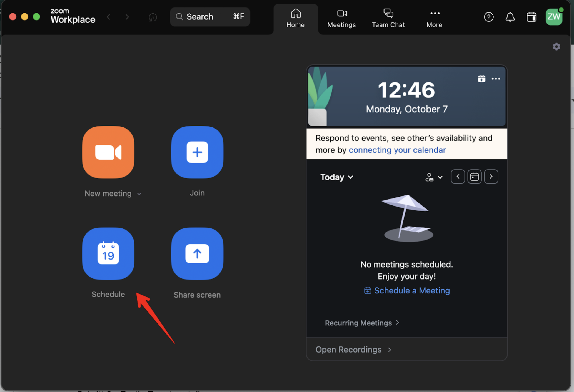Click the connecting your calendar link
The width and height of the screenshot is (574, 392).
[x=397, y=150]
